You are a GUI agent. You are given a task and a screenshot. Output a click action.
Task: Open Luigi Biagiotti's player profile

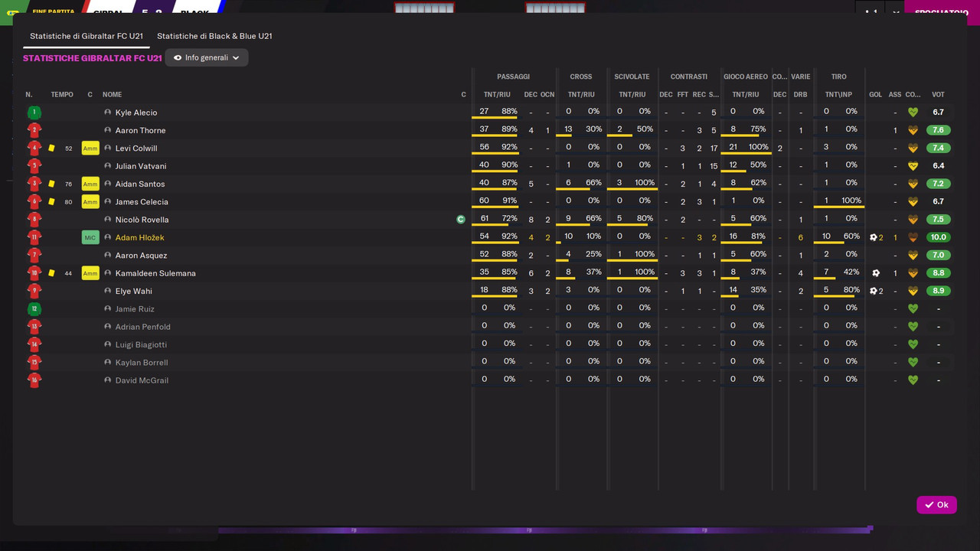[141, 345]
